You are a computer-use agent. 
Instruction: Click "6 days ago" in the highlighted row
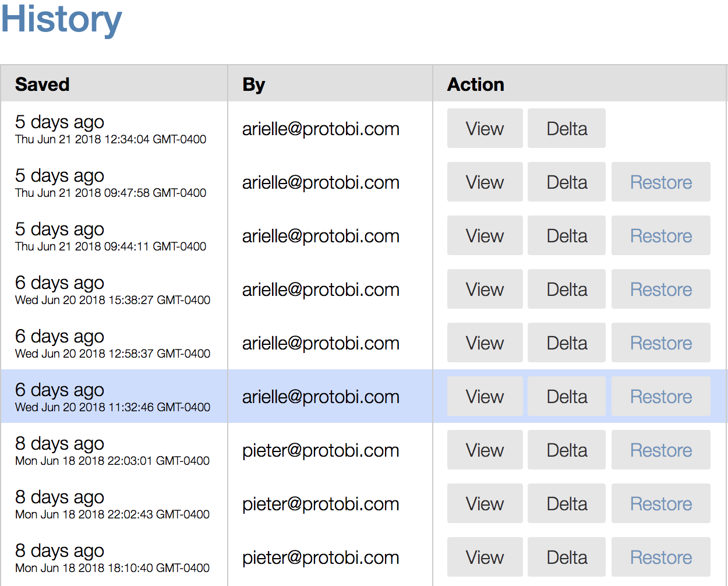pyautogui.click(x=59, y=390)
